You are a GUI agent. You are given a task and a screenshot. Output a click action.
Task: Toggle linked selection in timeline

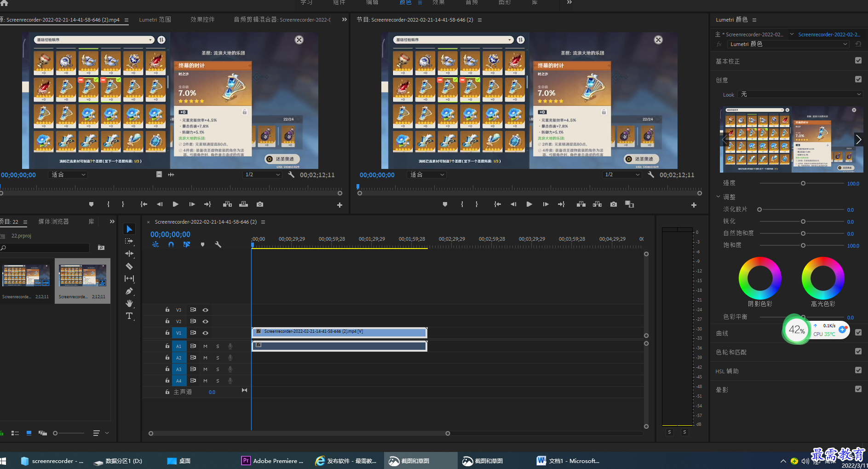coord(187,245)
